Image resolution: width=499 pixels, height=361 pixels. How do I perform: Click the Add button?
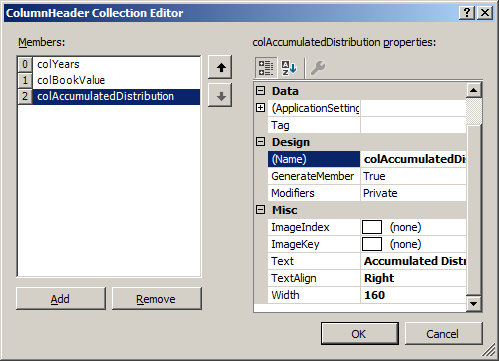pos(61,299)
